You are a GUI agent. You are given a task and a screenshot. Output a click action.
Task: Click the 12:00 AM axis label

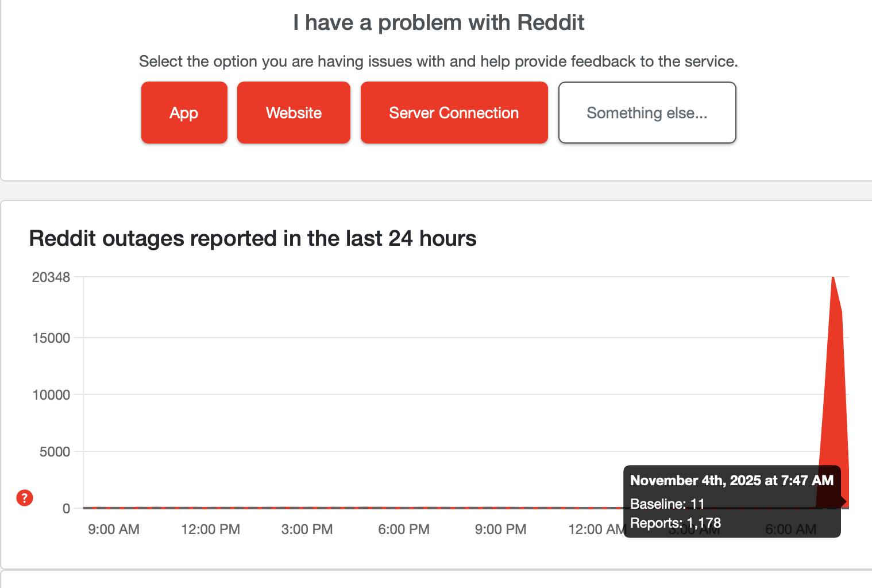tap(597, 529)
